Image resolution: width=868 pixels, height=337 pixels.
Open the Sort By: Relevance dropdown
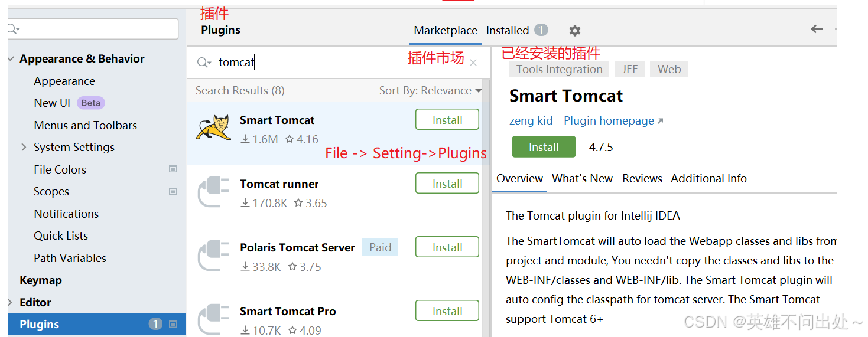pos(430,90)
